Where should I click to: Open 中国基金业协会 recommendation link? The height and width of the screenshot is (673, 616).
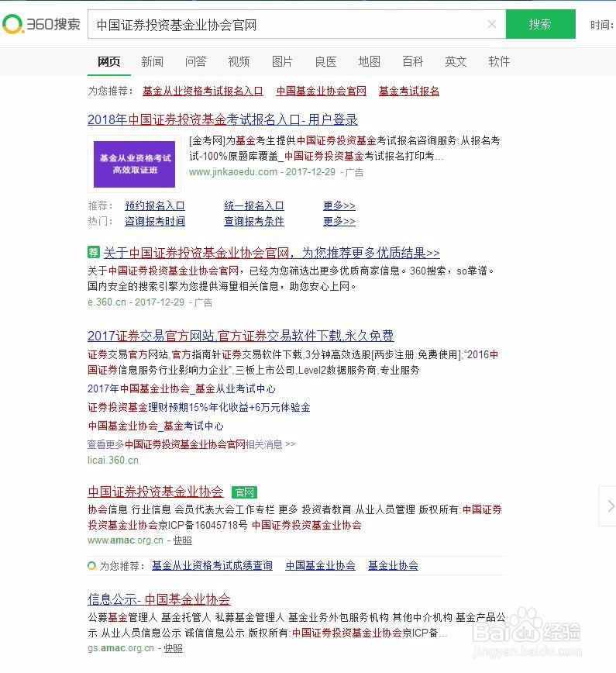coord(321,566)
